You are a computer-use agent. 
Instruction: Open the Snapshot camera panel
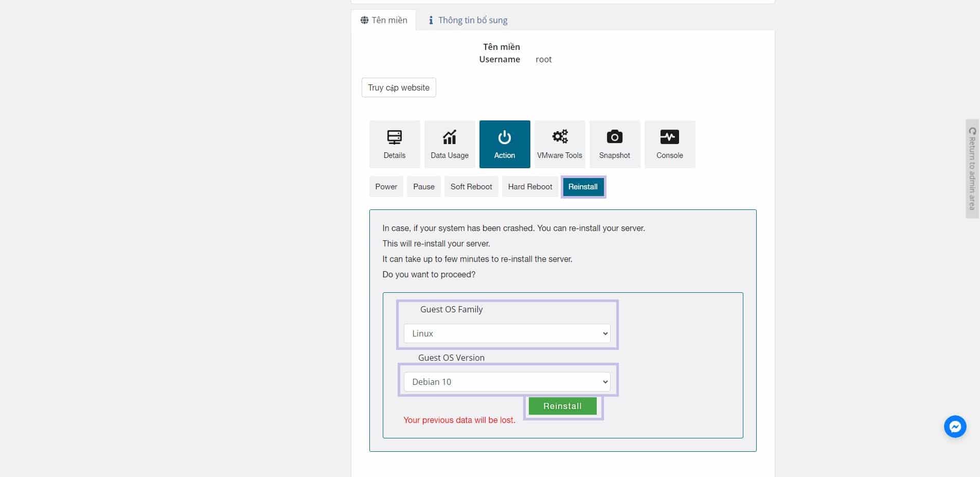[615, 144]
